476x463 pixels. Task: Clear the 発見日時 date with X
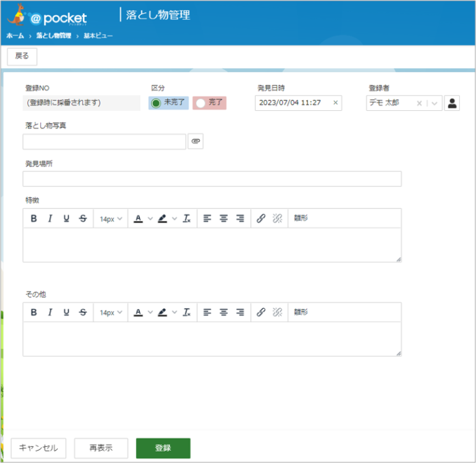(x=335, y=103)
